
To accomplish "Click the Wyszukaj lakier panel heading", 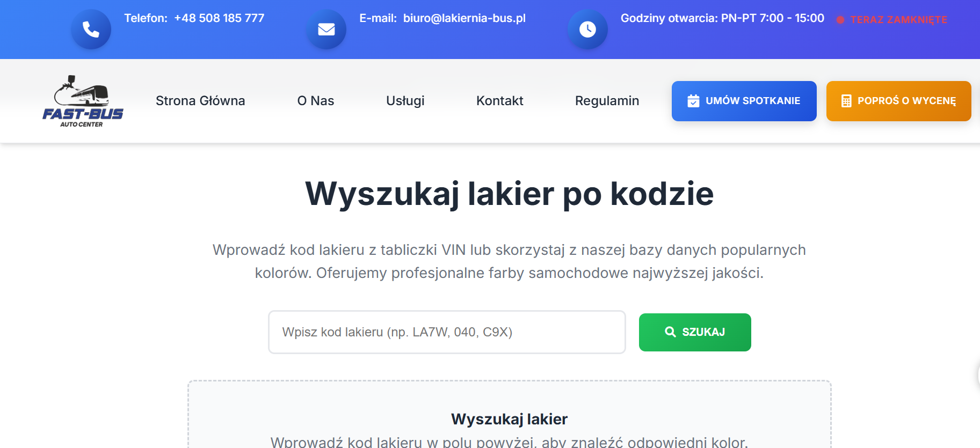I will [509, 419].
